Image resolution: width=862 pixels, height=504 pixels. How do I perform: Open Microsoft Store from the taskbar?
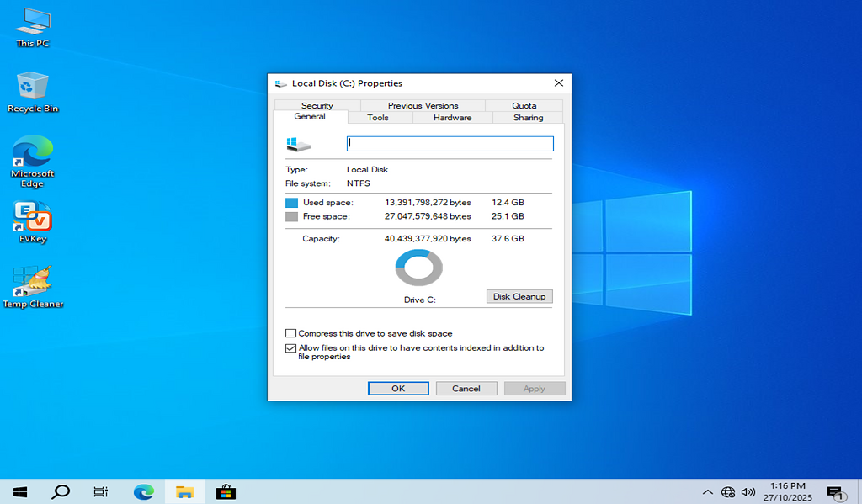click(x=225, y=492)
